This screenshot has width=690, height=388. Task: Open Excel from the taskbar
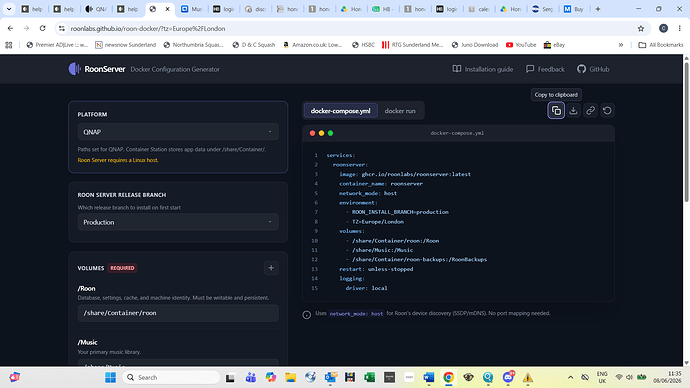[370, 377]
